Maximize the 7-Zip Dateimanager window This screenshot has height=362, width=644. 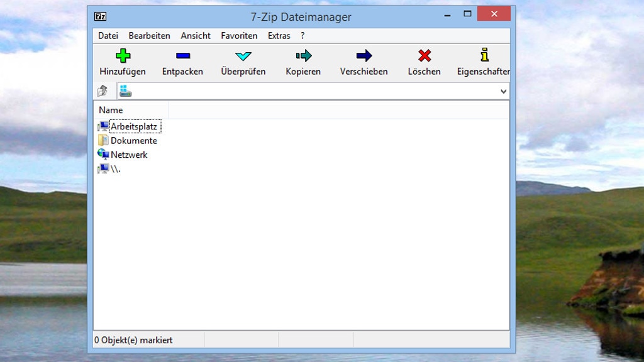coord(467,14)
